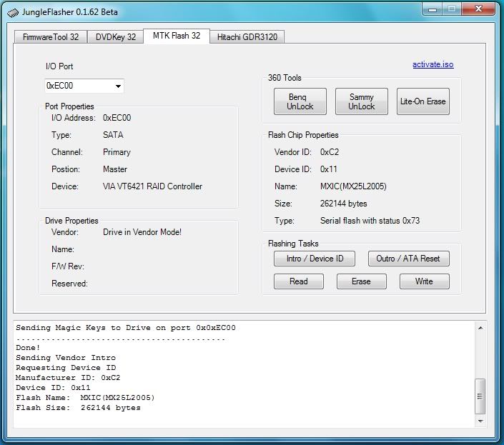Click the log scrollbar up arrow
Viewport: 504px width, 445px height.
(480, 328)
